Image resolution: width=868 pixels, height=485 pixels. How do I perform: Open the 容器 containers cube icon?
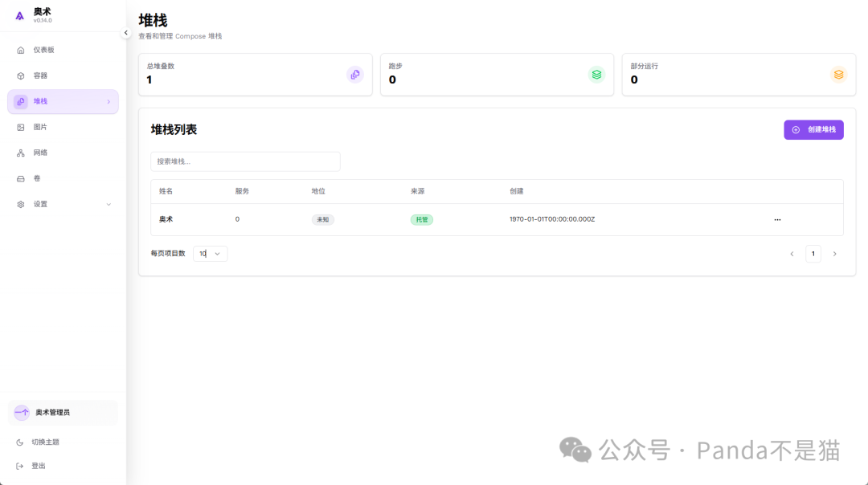[x=20, y=75]
